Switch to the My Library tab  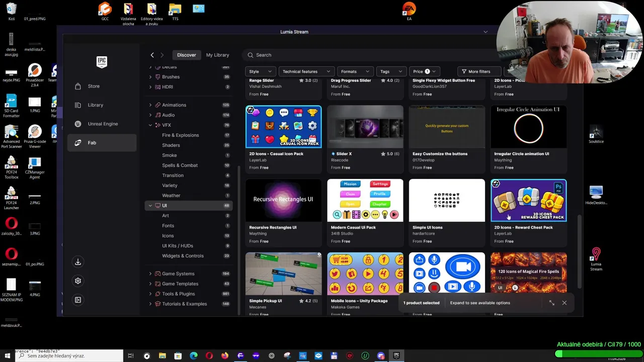[217, 55]
